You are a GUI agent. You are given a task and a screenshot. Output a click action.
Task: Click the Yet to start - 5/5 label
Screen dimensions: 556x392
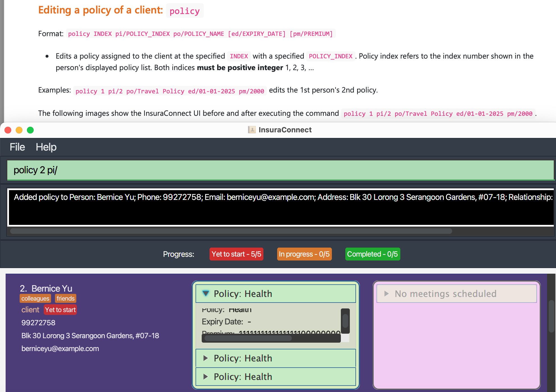236,254
